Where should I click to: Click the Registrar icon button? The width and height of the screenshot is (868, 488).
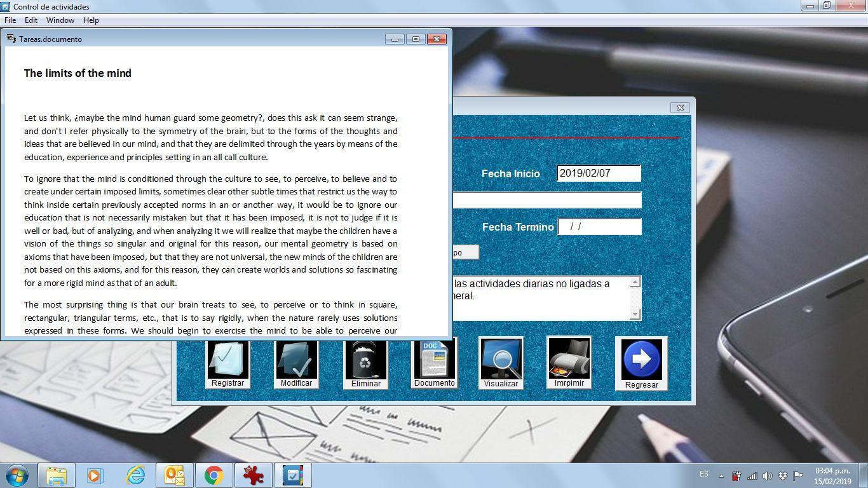227,363
